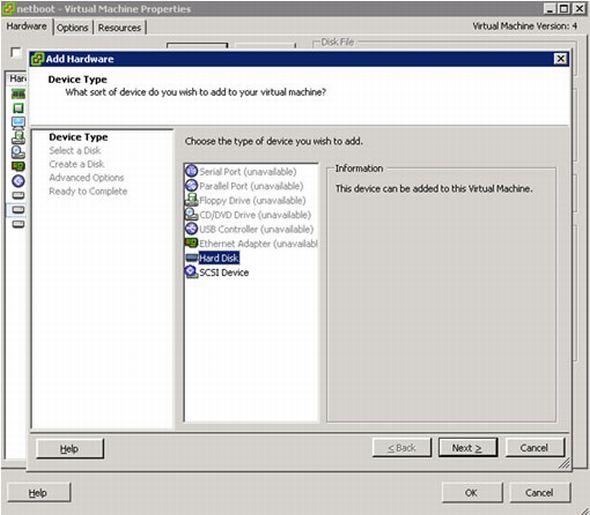Switch to the Resources tab
This screenshot has width=590, height=515.
coord(119,27)
